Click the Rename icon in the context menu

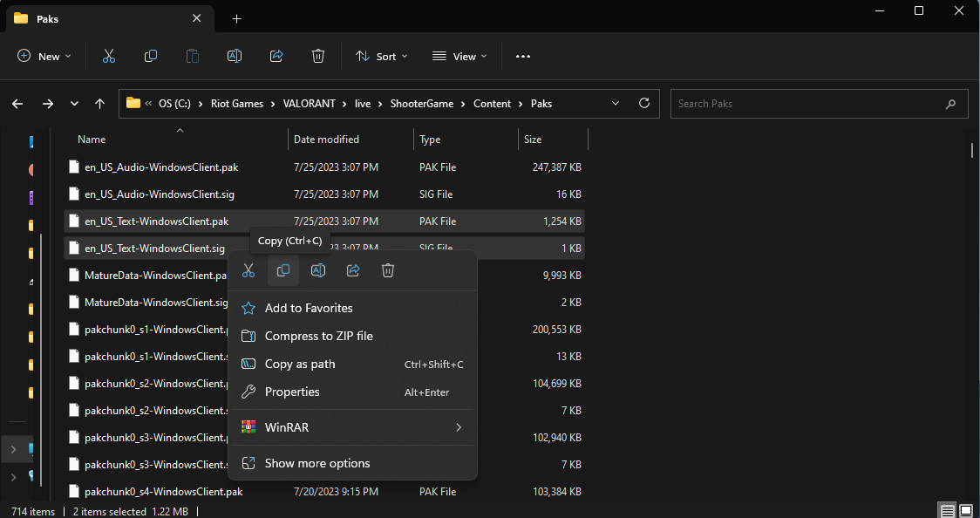(318, 270)
